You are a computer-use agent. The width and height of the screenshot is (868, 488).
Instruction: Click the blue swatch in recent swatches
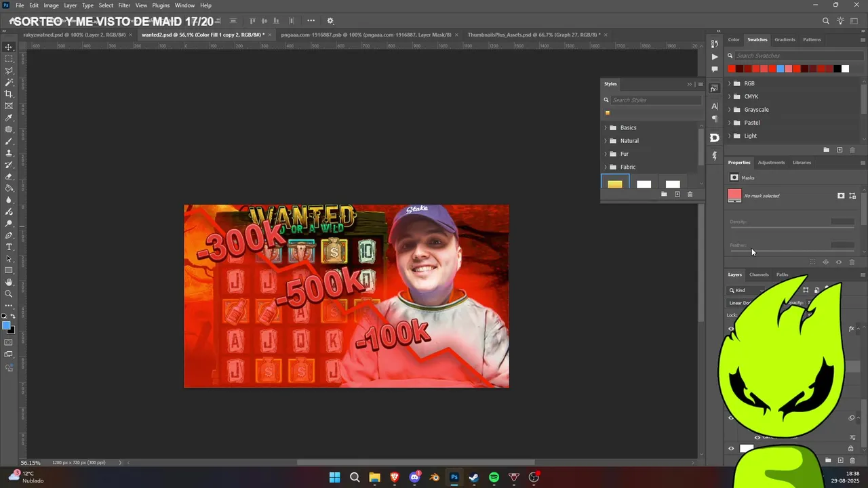click(x=780, y=68)
